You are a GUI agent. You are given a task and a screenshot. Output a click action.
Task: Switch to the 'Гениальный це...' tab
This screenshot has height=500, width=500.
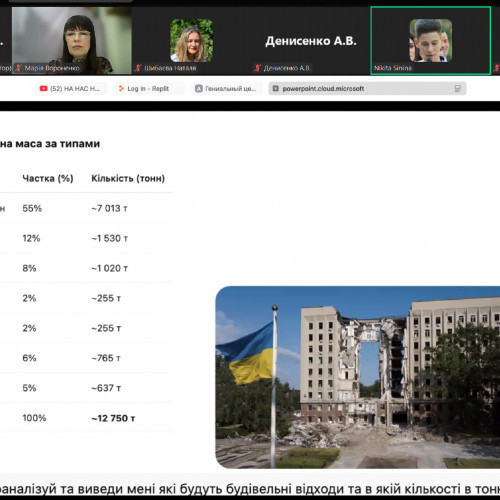226,89
